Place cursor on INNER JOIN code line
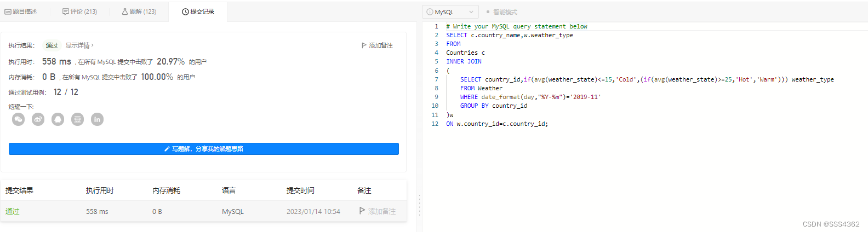 coord(464,61)
